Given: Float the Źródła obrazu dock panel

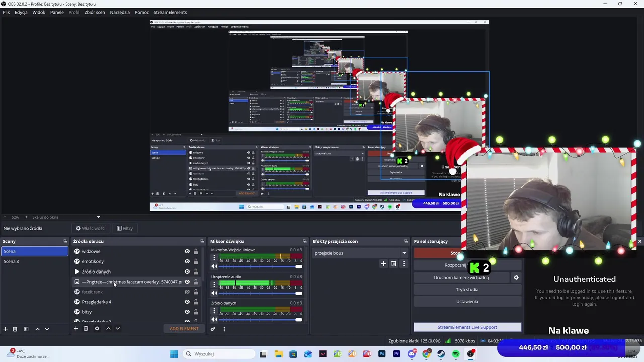Looking at the screenshot, I should (x=202, y=241).
